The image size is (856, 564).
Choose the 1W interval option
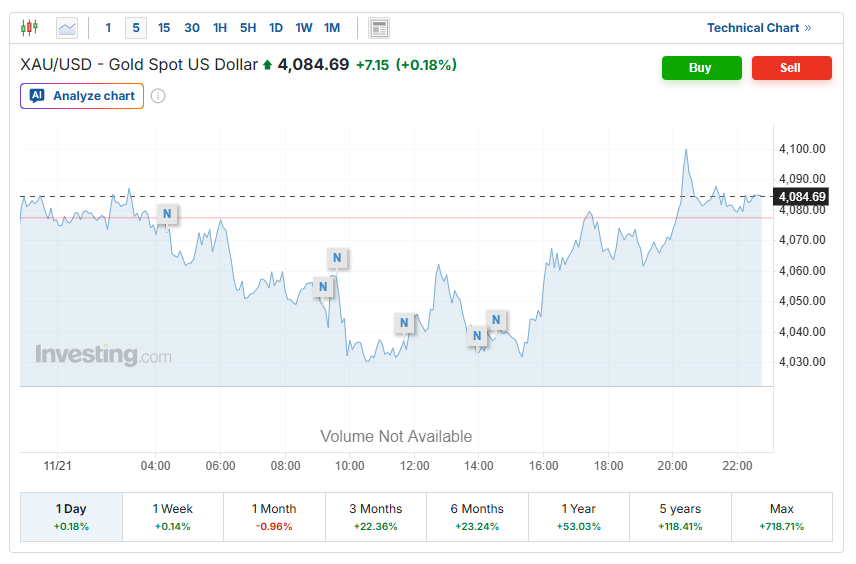tap(304, 28)
